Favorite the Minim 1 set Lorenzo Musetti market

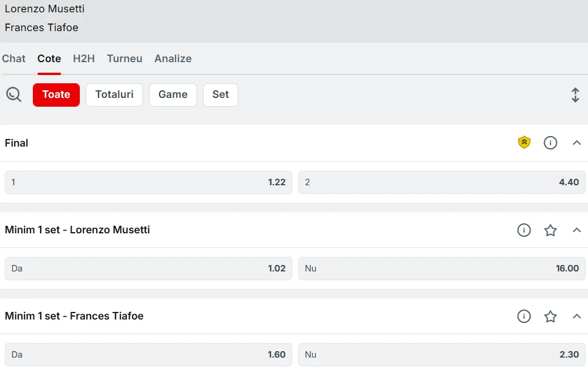(x=550, y=230)
